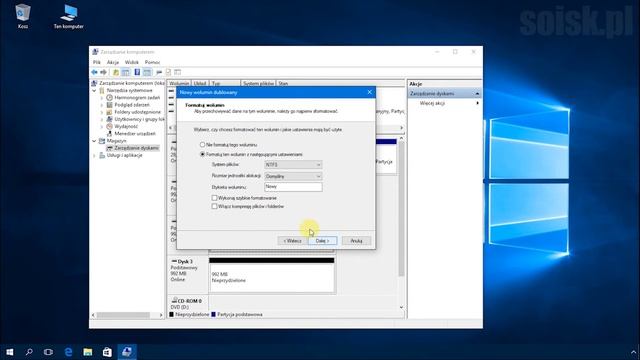The height and width of the screenshot is (360, 640).
Task: Click the disk settings toolbar icon
Action: pyautogui.click(x=159, y=72)
